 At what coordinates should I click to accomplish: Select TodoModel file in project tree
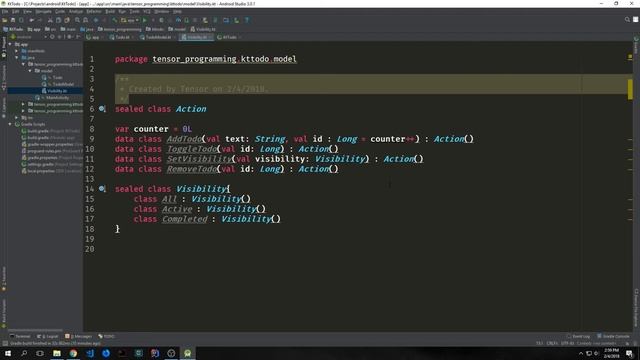58,84
